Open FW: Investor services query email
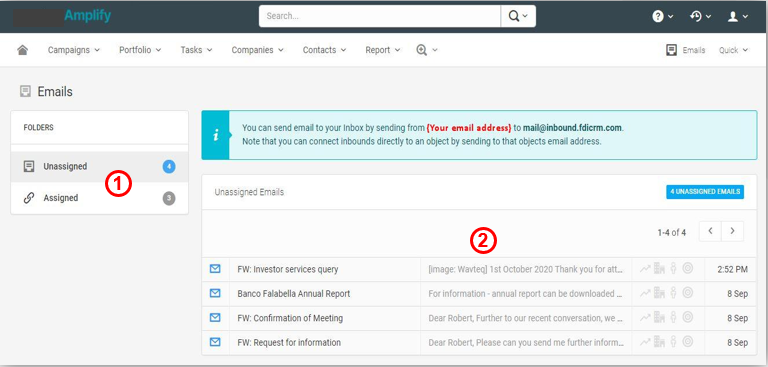Viewport: 768px width, 367px height. (x=288, y=269)
